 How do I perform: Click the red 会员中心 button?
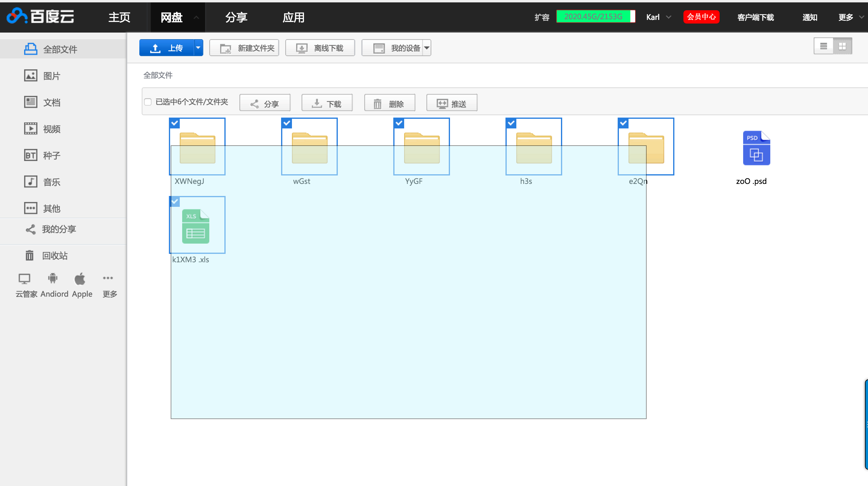[x=701, y=17]
